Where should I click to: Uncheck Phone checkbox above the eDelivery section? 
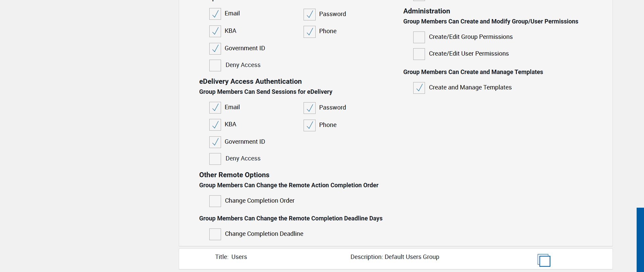tap(310, 32)
